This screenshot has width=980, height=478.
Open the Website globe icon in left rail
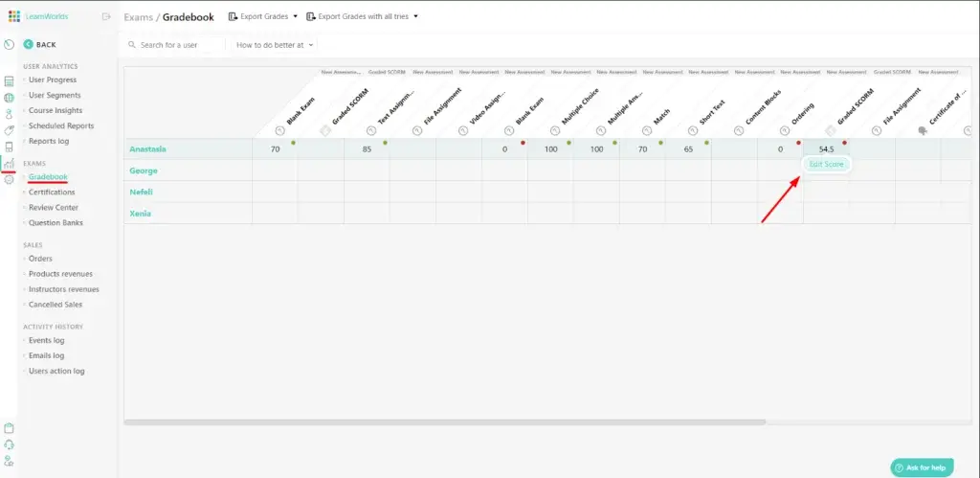point(9,98)
